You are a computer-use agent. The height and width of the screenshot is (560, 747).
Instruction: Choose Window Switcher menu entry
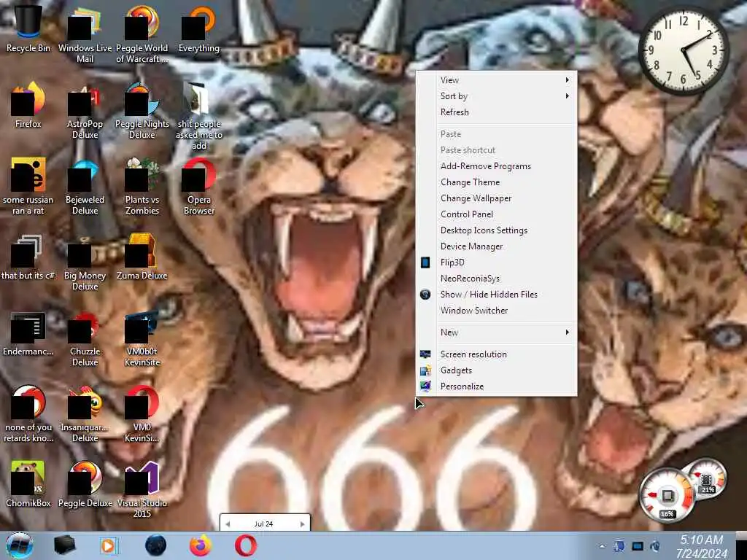[x=496, y=311]
